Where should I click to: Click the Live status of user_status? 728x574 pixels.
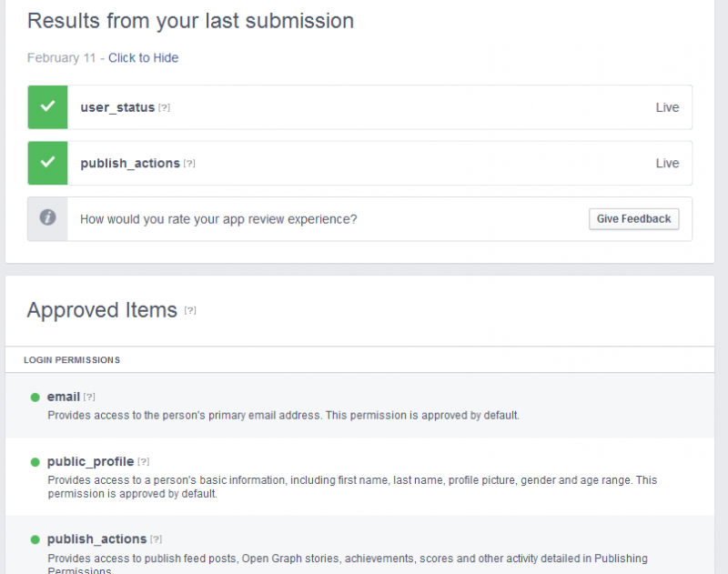[667, 107]
